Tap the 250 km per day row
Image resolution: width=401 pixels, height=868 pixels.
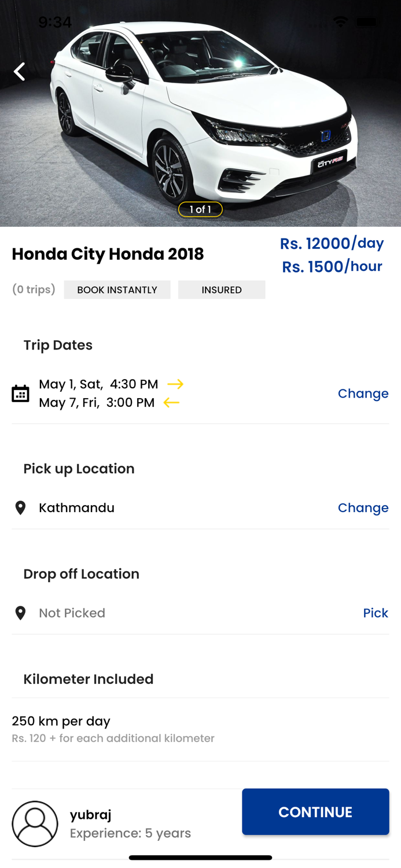point(61,721)
